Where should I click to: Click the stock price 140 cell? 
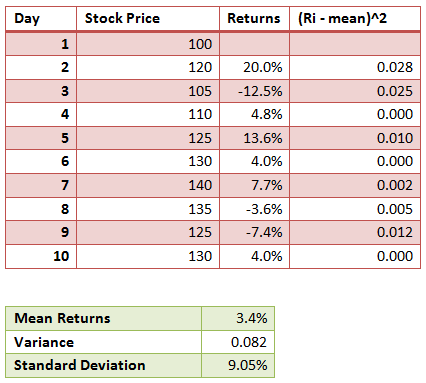point(148,185)
